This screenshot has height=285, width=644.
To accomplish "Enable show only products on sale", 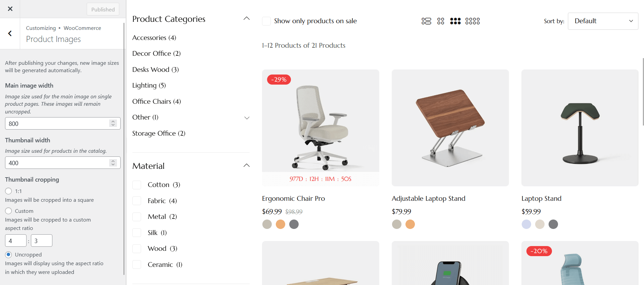I will click(266, 21).
